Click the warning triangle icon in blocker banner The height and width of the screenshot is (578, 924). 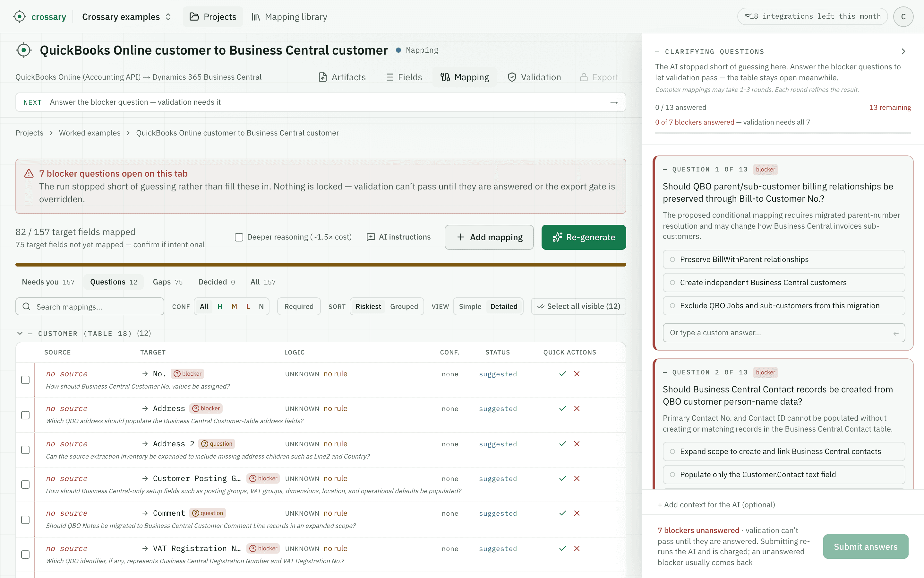(x=29, y=173)
